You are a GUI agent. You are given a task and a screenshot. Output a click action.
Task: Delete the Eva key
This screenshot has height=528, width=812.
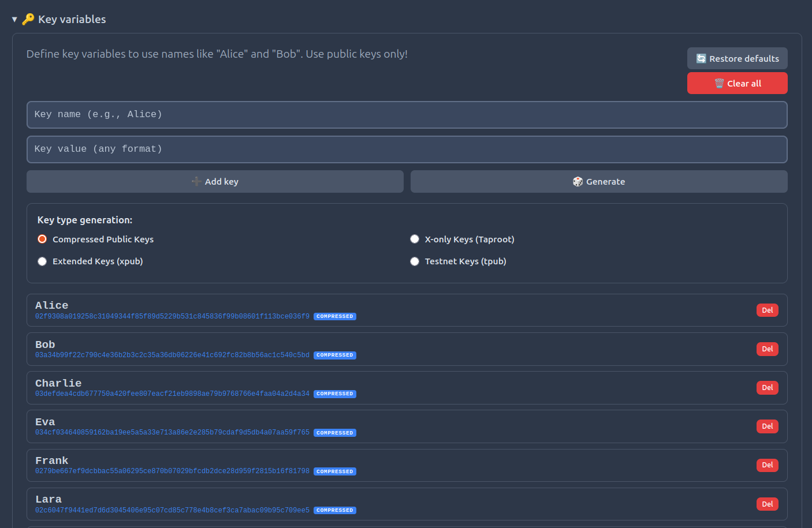point(767,426)
